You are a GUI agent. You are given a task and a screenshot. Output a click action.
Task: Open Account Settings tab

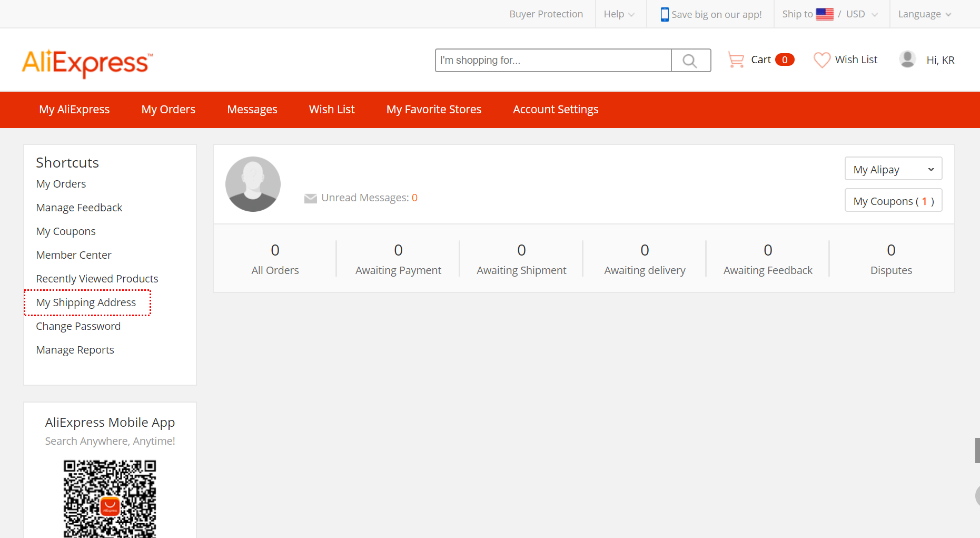[556, 110]
